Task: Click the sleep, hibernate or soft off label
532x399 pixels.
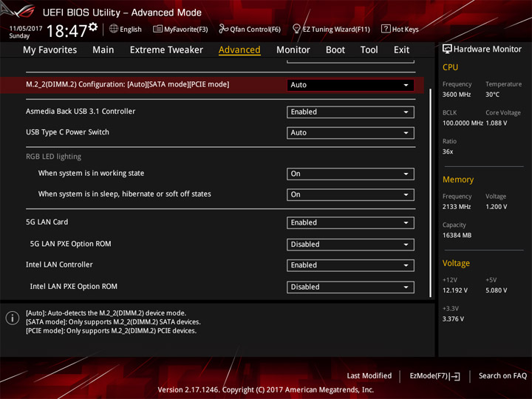Action: [x=125, y=194]
